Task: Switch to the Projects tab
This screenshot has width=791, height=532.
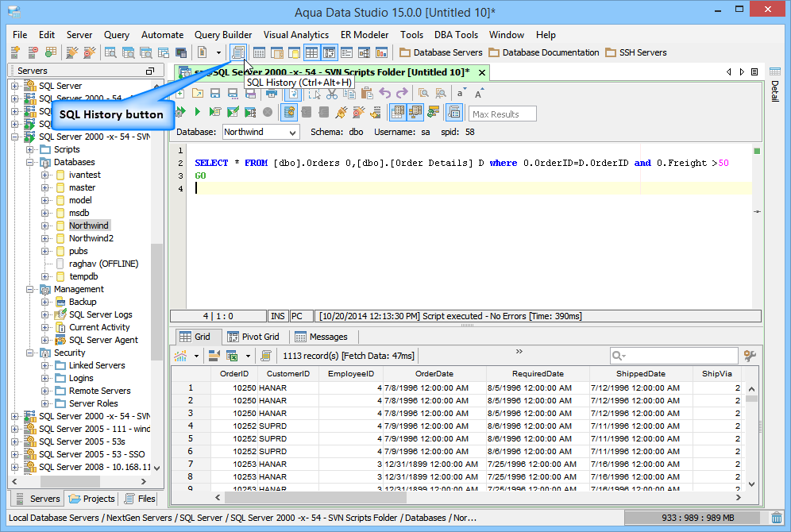Action: pos(92,499)
